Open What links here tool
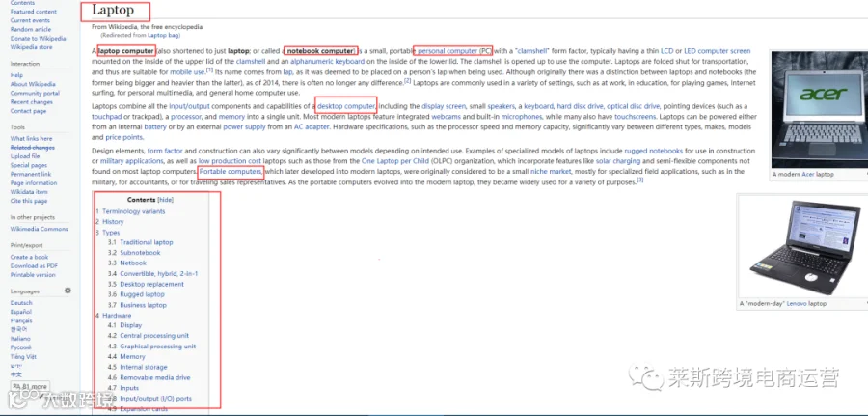 click(32, 138)
